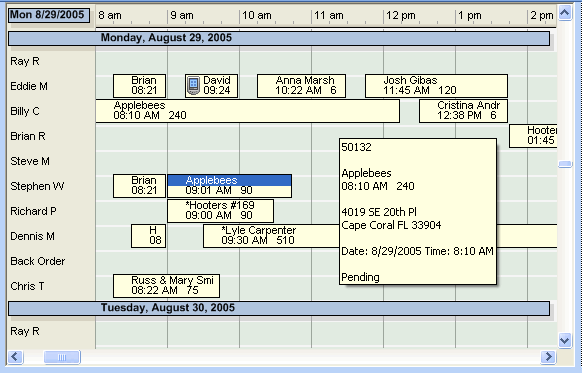This screenshot has height=373, width=582.
Task: Click the Tuesday, August 30, 2005 header bar
Action: (279, 308)
